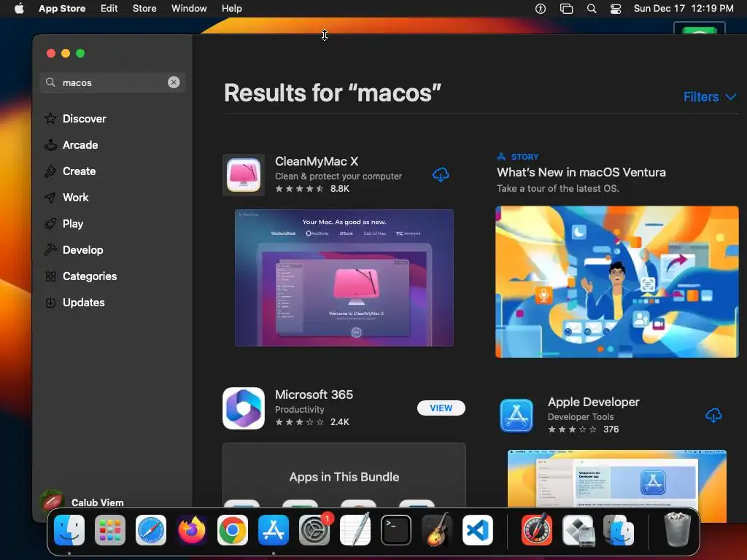Image resolution: width=747 pixels, height=560 pixels.
Task: Open Trash from the Dock
Action: tap(677, 529)
